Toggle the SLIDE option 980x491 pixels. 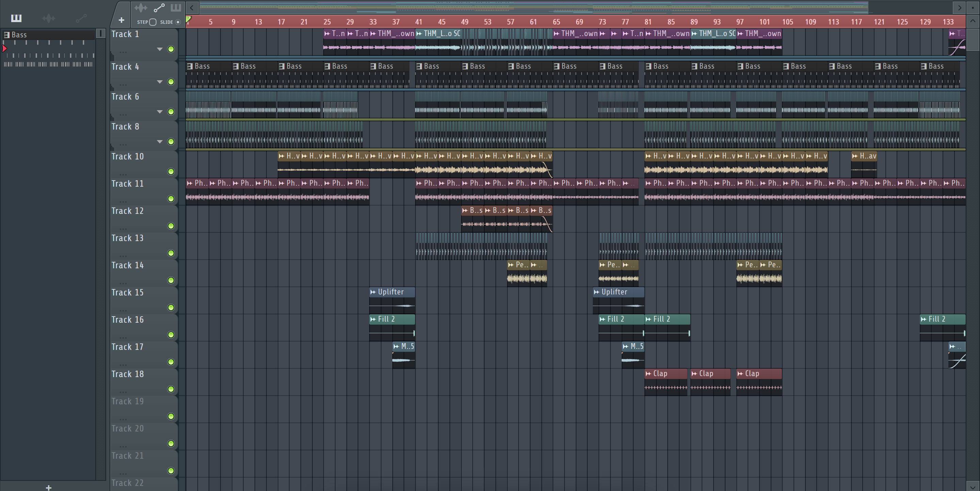[x=178, y=22]
